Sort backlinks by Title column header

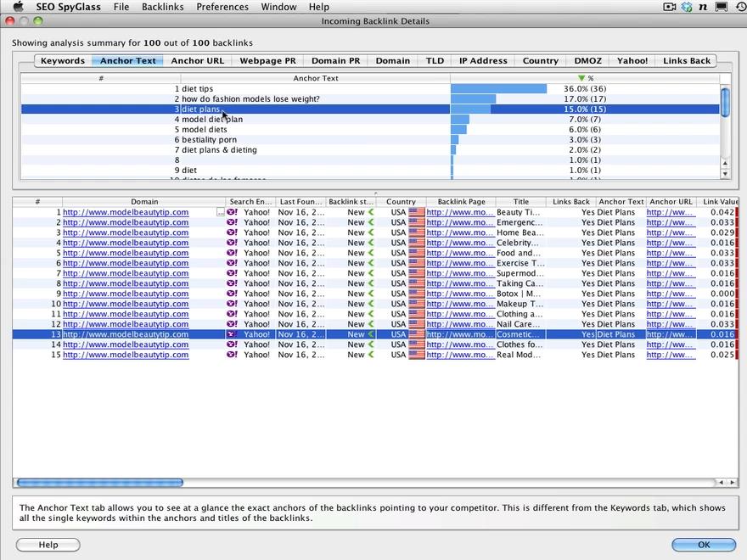point(520,201)
